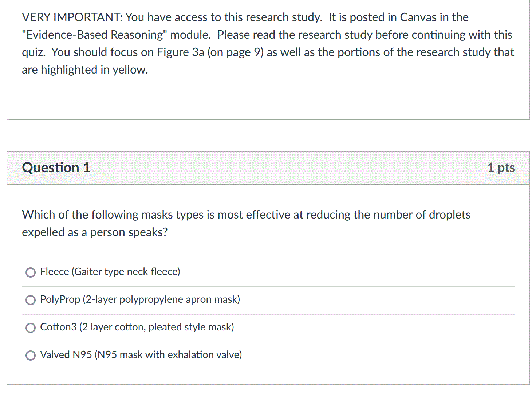Choose the Cotton3 radio button
Viewport: 532px width, 400px height.
click(x=31, y=328)
